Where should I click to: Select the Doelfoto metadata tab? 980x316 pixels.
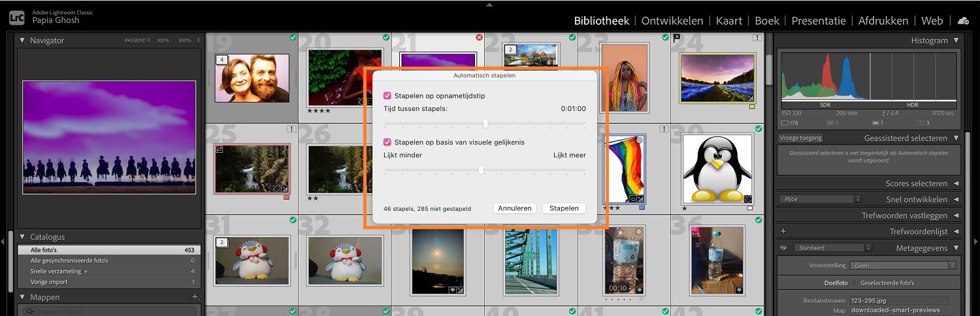point(836,283)
